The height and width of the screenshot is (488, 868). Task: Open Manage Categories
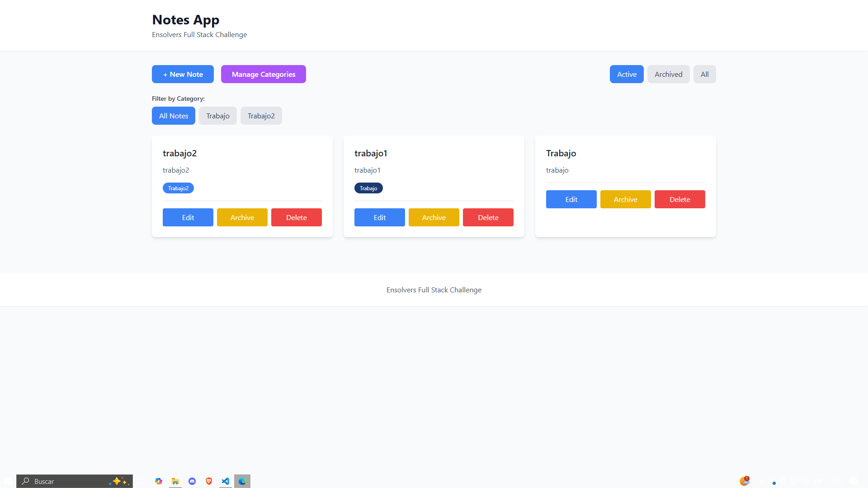(x=264, y=74)
